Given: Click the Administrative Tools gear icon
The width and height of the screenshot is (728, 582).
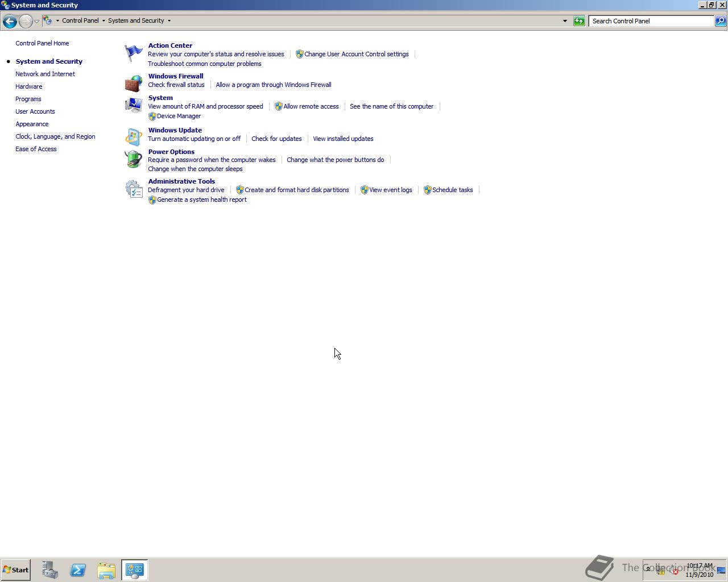Looking at the screenshot, I should (134, 189).
